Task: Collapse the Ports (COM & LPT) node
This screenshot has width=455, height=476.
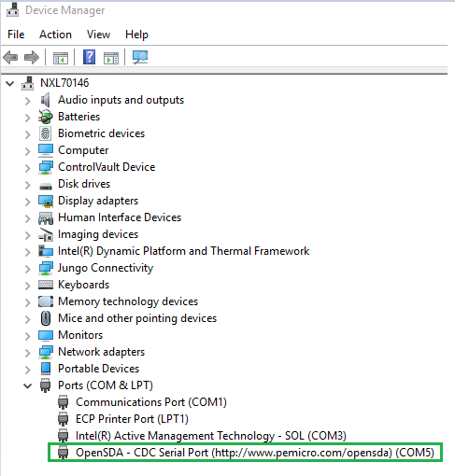Action: pyautogui.click(x=28, y=386)
